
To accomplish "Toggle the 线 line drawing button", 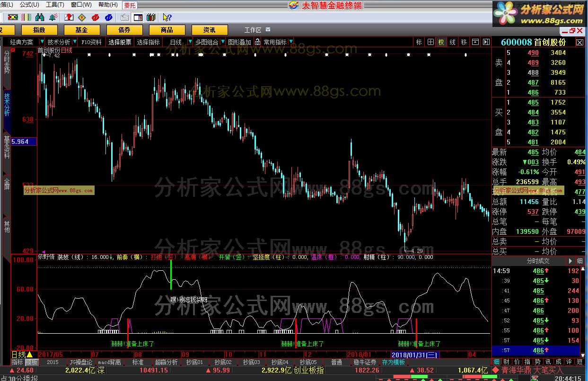I will pos(453,42).
